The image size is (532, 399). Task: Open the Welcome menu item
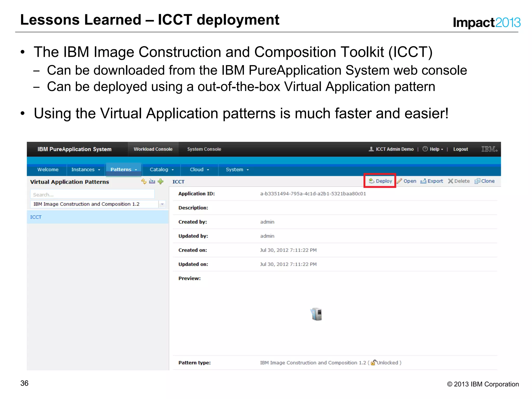(48, 170)
